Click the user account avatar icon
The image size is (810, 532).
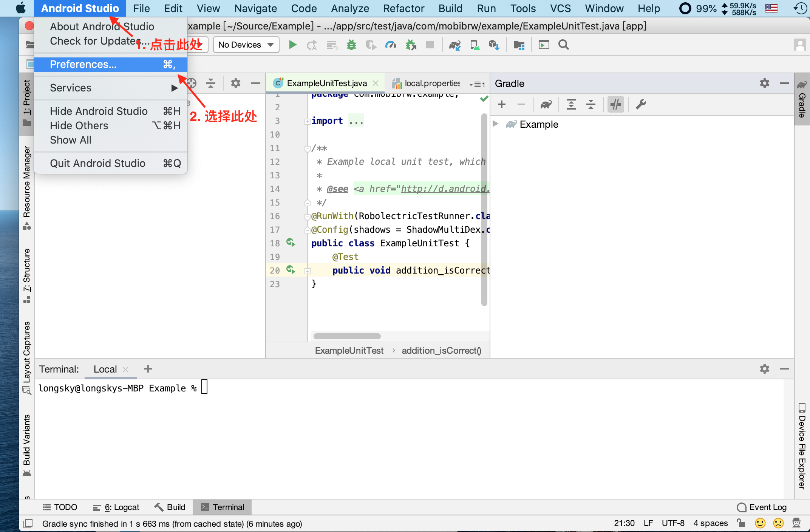point(800,45)
